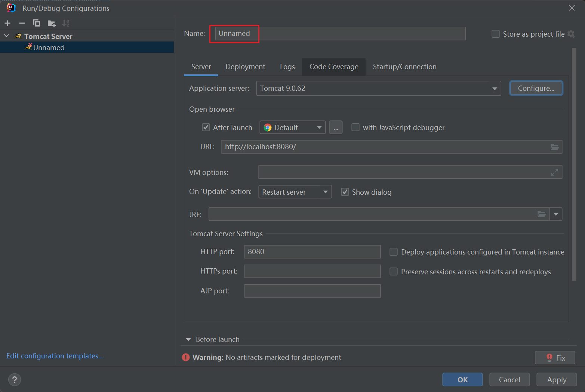Open the On 'Update' action dropdown
Screen dimensions: 585x392
pyautogui.click(x=295, y=192)
